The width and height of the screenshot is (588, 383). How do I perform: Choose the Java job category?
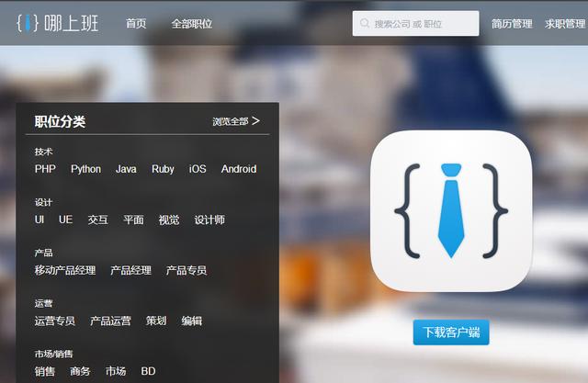click(x=126, y=169)
